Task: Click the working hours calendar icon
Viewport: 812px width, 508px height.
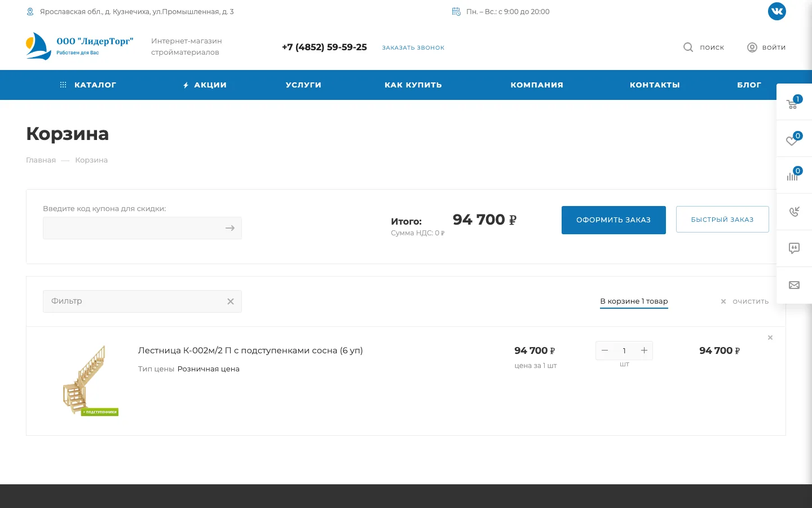Action: pos(456,11)
